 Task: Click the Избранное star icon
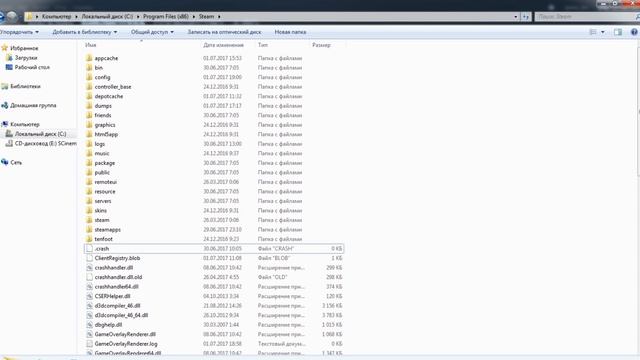[5, 48]
